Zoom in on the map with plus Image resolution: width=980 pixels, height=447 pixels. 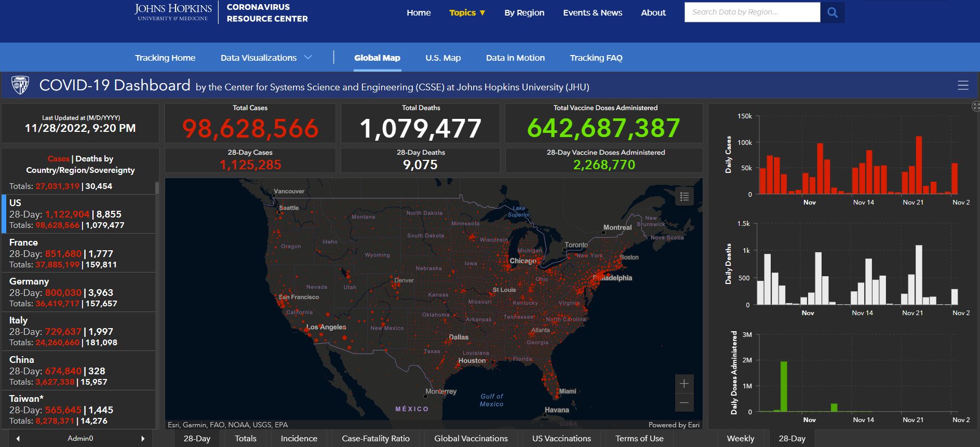tap(684, 384)
